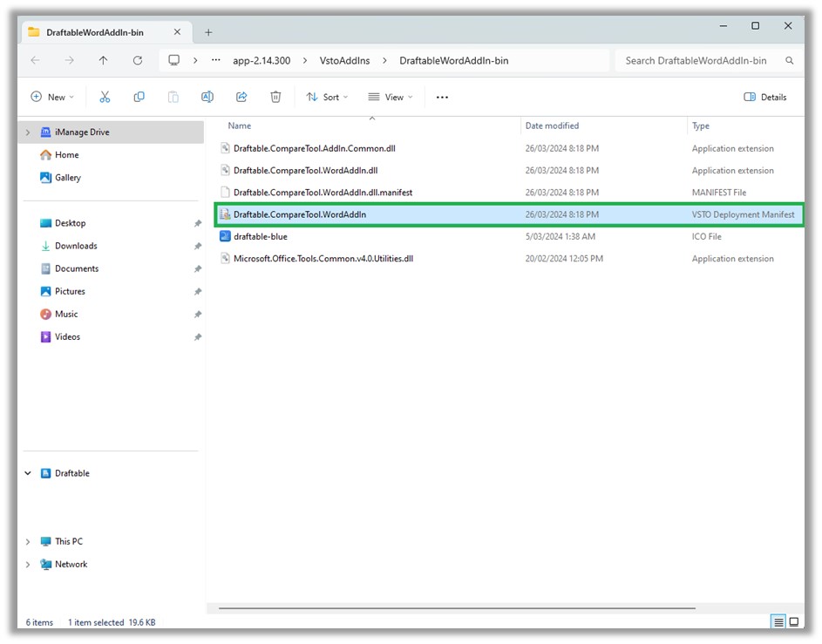This screenshot has height=644, width=822.
Task: Select iManage Drive in navigation pane
Action: click(x=112, y=132)
